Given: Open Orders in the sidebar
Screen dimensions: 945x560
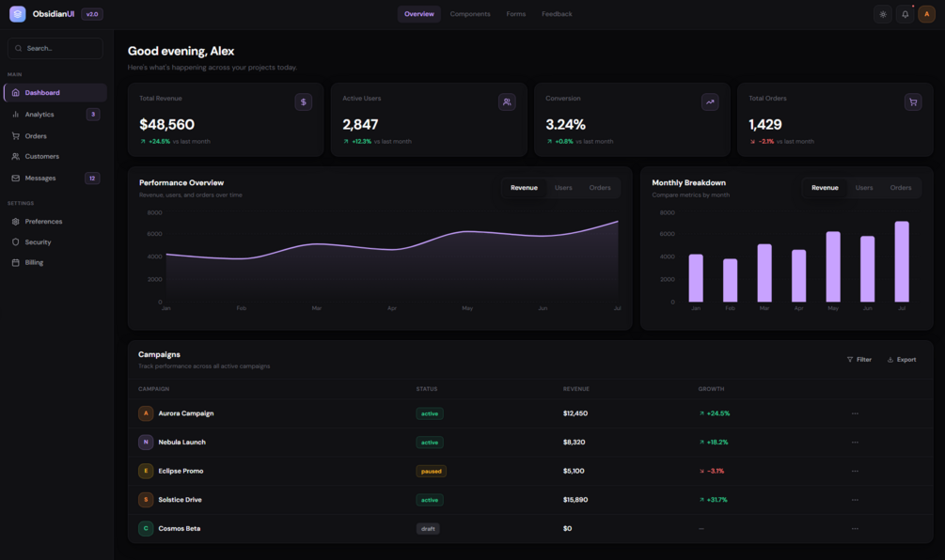Looking at the screenshot, I should pos(55,136).
